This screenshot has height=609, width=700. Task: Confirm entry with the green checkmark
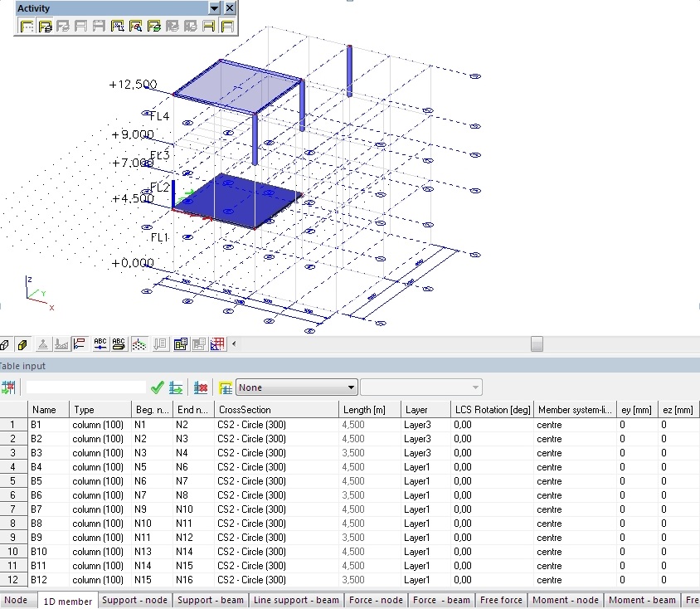(157, 387)
